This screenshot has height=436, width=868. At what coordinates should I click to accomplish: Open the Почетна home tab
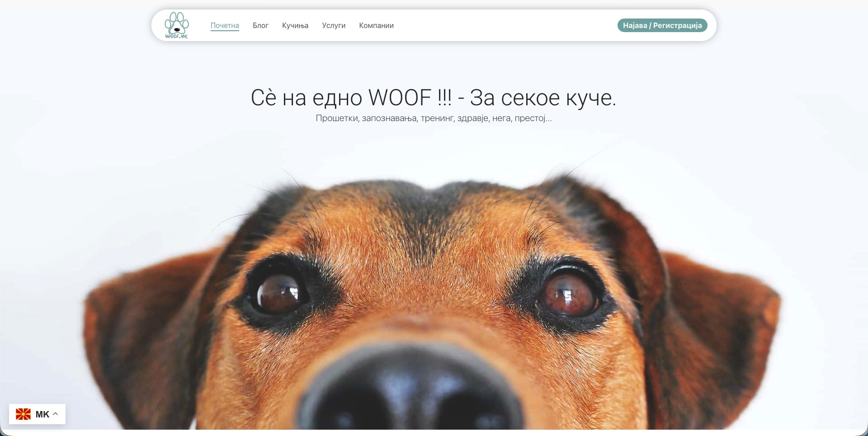tap(225, 25)
